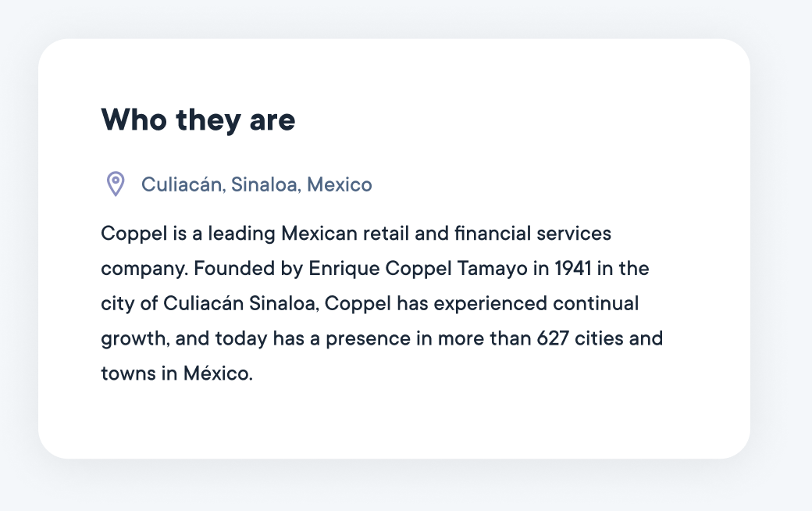Click 'Enrique Coppel Tamayo' founder name
This screenshot has height=511, width=812.
click(x=418, y=269)
